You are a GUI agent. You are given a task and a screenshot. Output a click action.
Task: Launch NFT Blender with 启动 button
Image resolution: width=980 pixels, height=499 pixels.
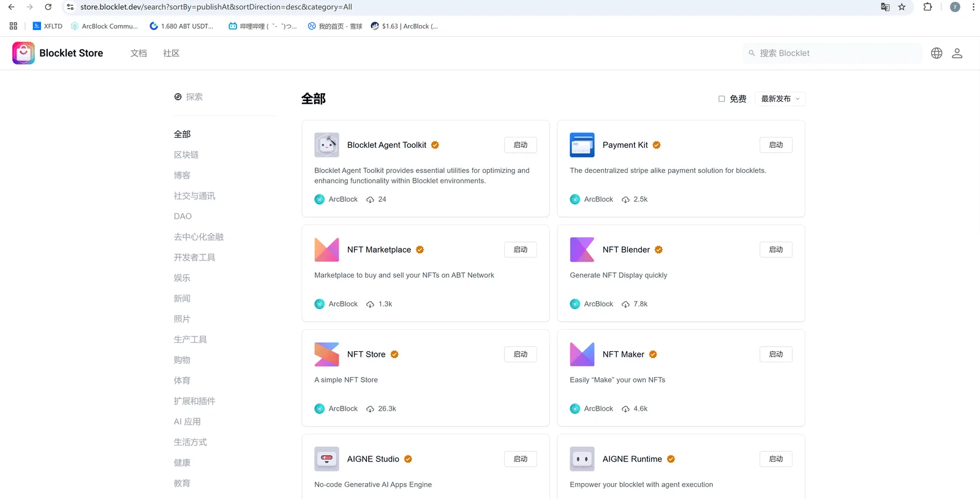[776, 250]
